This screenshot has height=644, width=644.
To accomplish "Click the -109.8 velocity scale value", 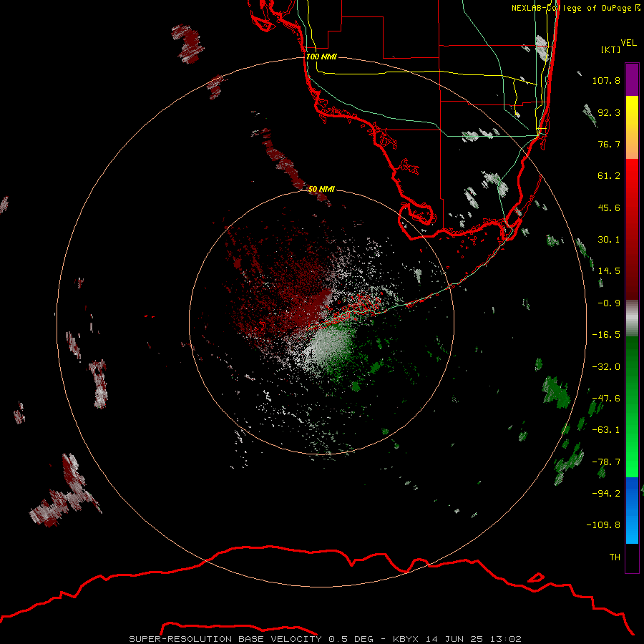I will click(603, 525).
